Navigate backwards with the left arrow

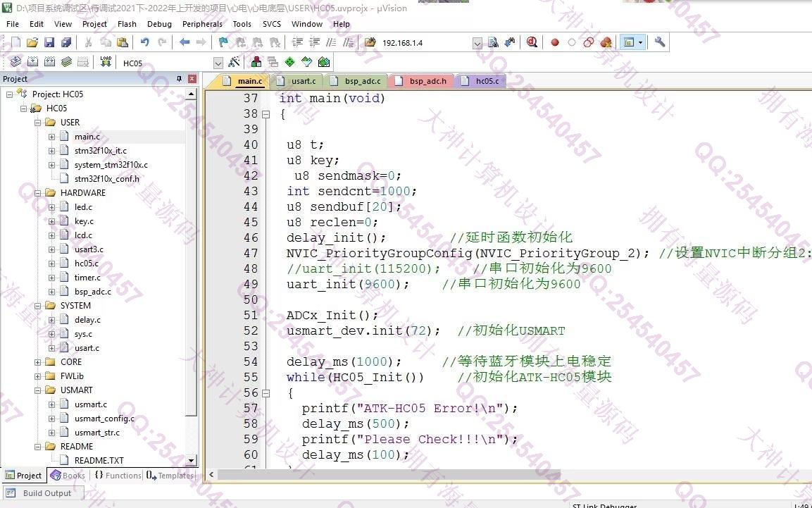(x=185, y=42)
